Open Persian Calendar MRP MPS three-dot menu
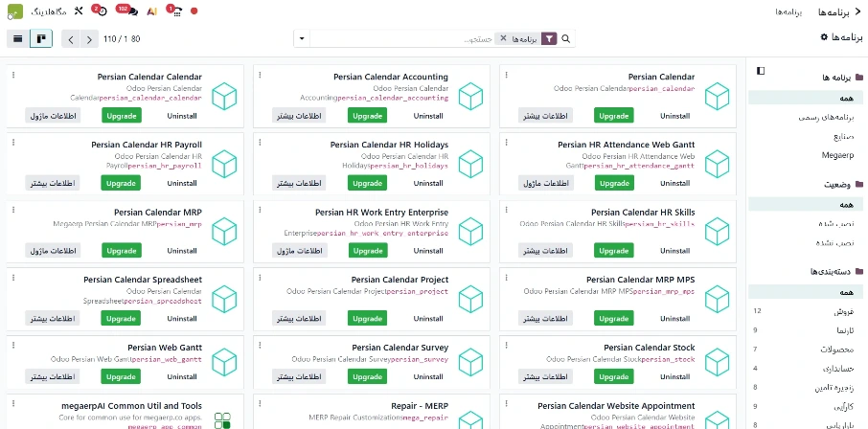 pyautogui.click(x=507, y=278)
